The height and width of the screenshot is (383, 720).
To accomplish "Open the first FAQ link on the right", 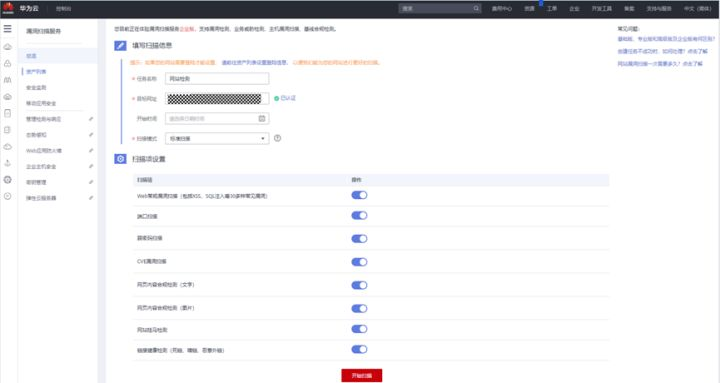I will pyautogui.click(x=666, y=39).
